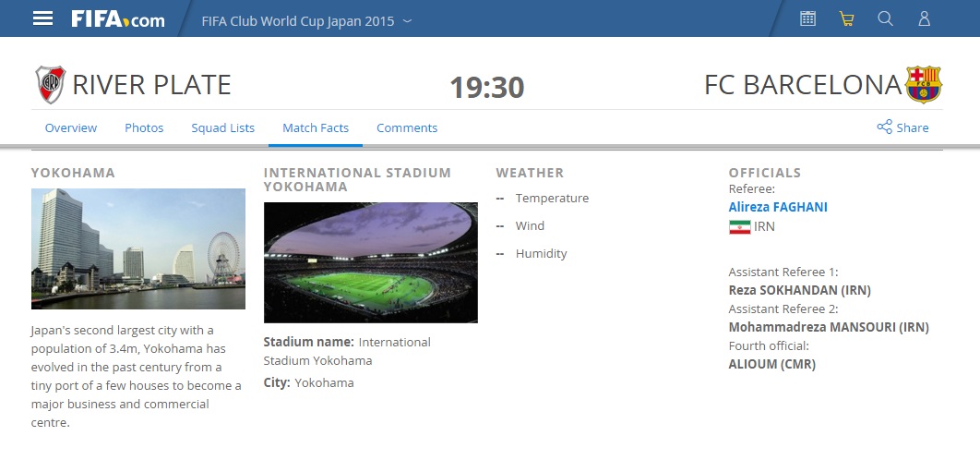This screenshot has width=980, height=460.
Task: Open the hamburger navigation menu
Action: [42, 18]
